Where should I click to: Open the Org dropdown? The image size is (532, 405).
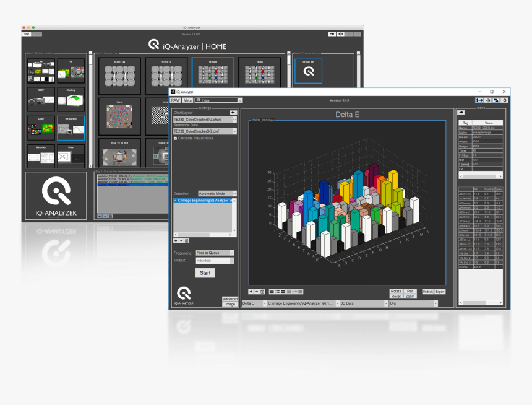[414, 303]
